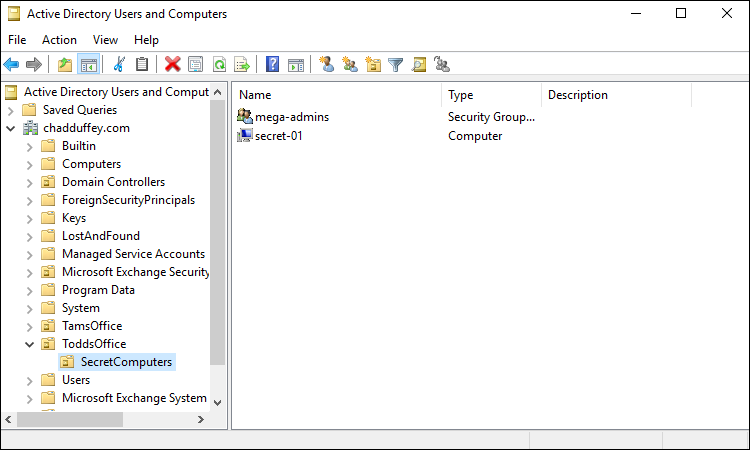Screen dimensions: 750x450
Task: Expand the Managed Service Accounts container
Action: click(30, 254)
